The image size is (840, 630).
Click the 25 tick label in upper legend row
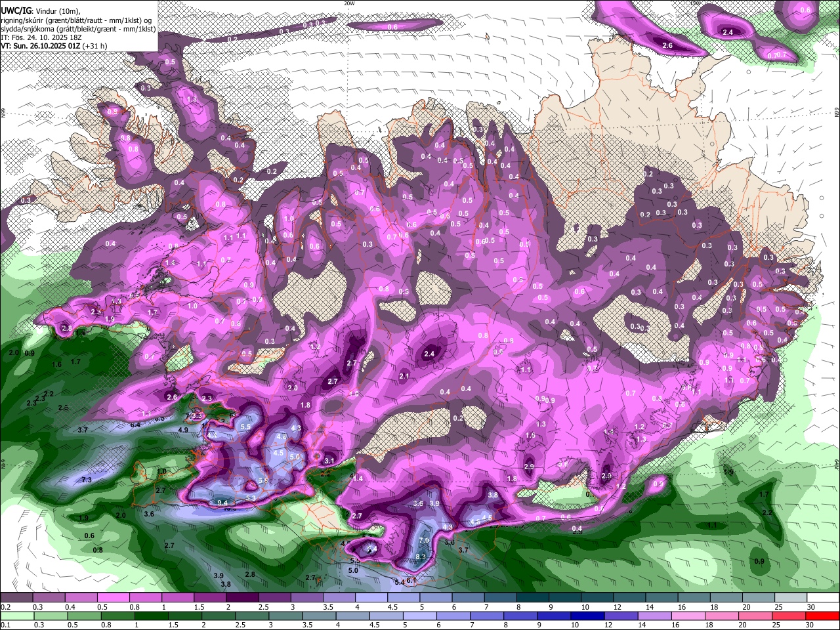coord(778,607)
